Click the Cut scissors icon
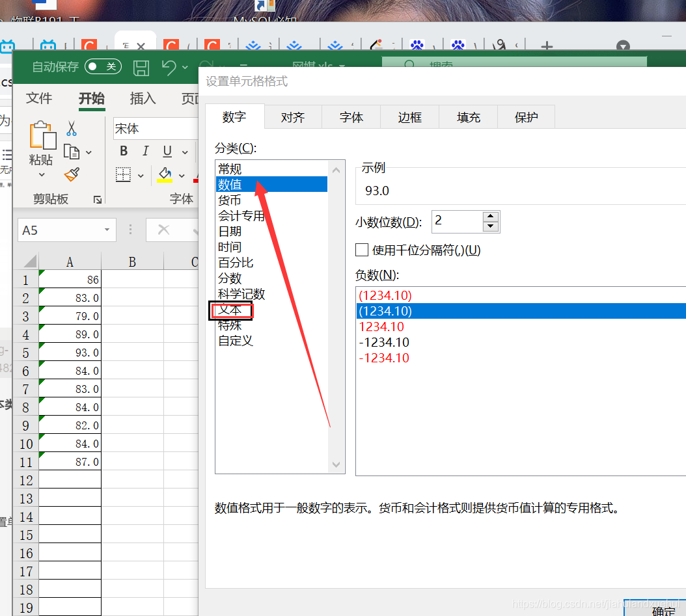 coord(72,129)
